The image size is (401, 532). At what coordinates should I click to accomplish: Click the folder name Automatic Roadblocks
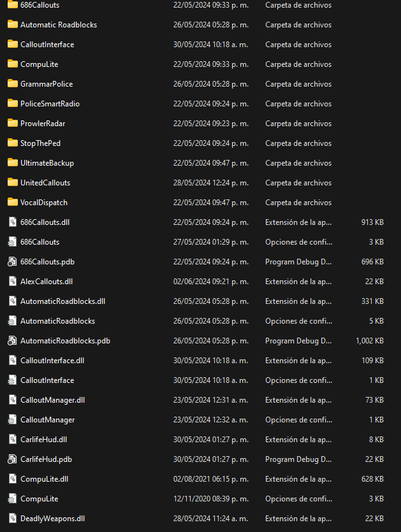pos(59,24)
